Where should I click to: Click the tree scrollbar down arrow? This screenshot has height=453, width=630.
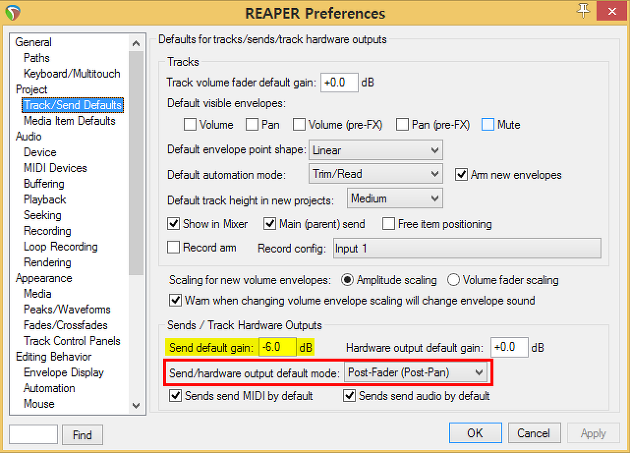[x=136, y=406]
